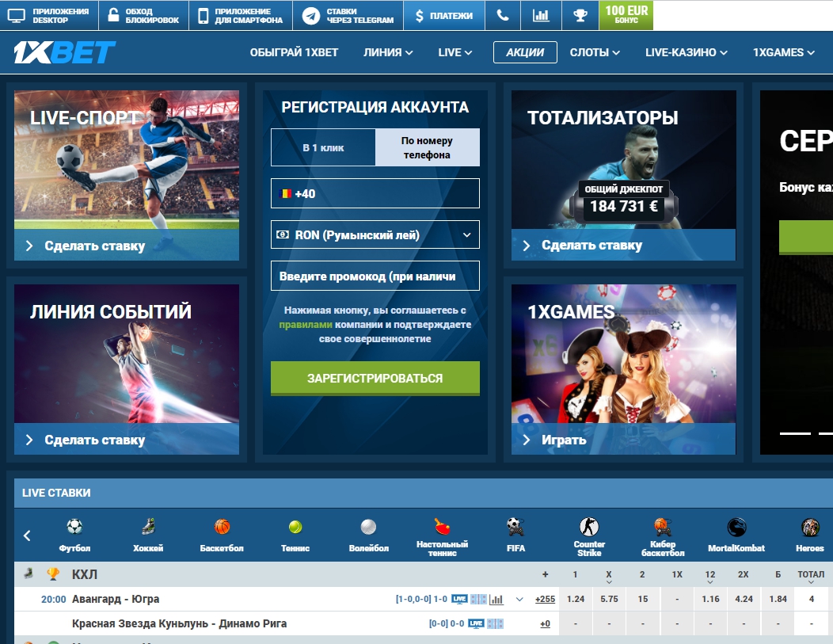Open the LIVE-КАЗИНО dropdown menu

pos(686,52)
